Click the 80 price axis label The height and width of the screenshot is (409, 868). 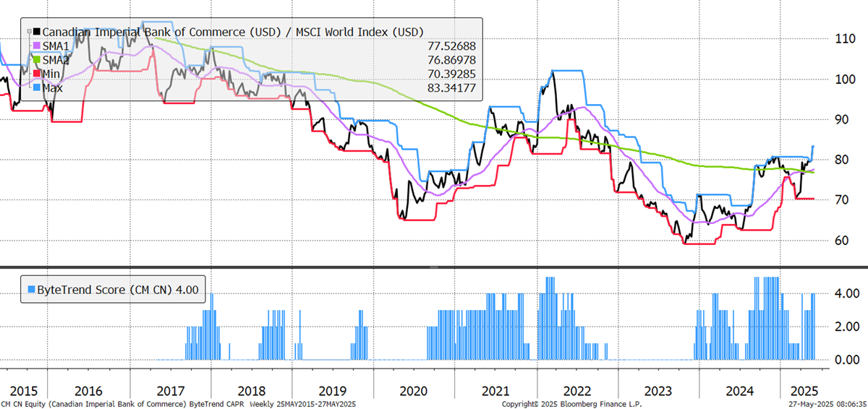[x=841, y=160]
